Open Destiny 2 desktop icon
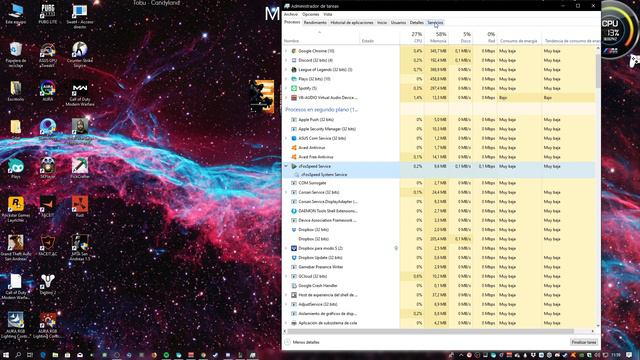This screenshot has width=640, height=360. [48, 284]
